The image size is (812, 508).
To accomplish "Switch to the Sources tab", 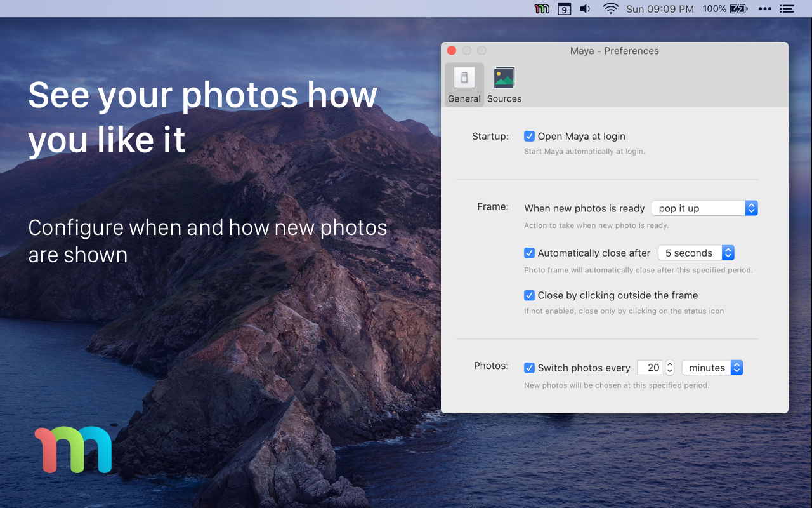I will click(504, 84).
